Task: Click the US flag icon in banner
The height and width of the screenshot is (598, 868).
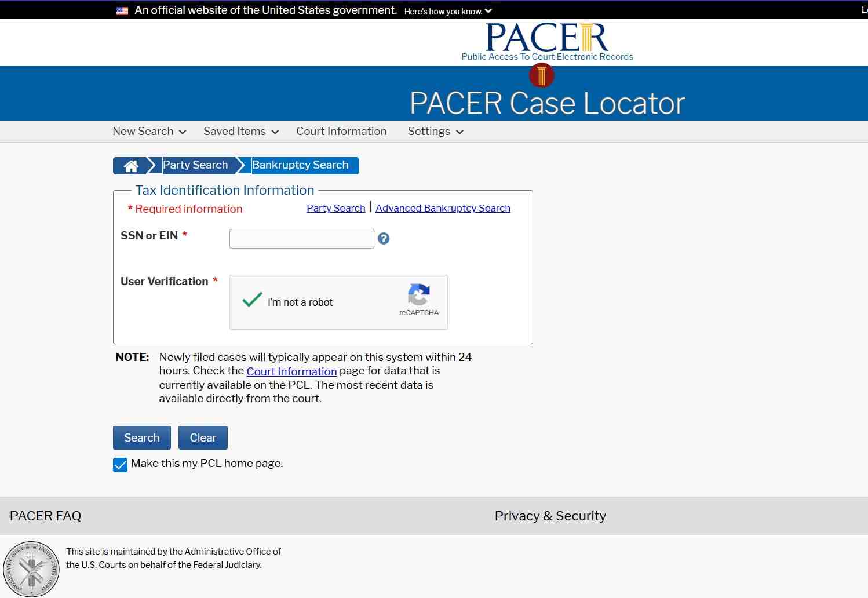Action: 122,10
